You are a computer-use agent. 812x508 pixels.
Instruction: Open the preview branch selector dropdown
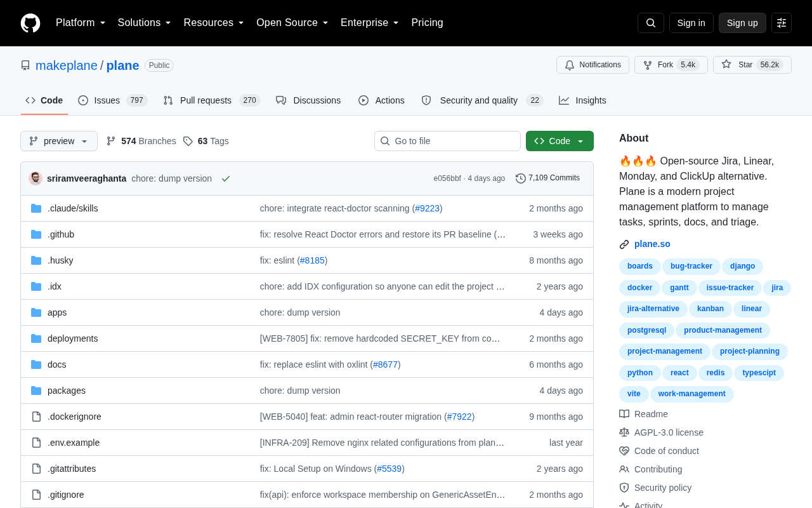pos(59,141)
